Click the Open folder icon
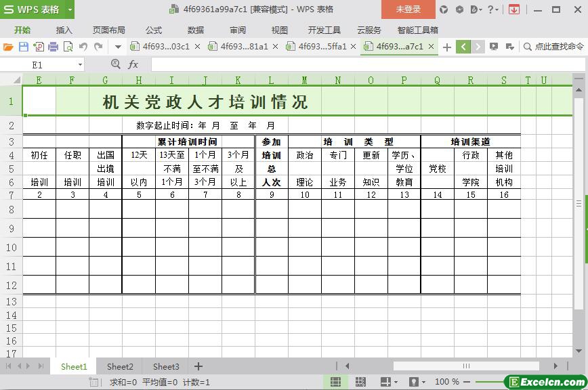Viewport: 588px width, 390px height. click(8, 47)
